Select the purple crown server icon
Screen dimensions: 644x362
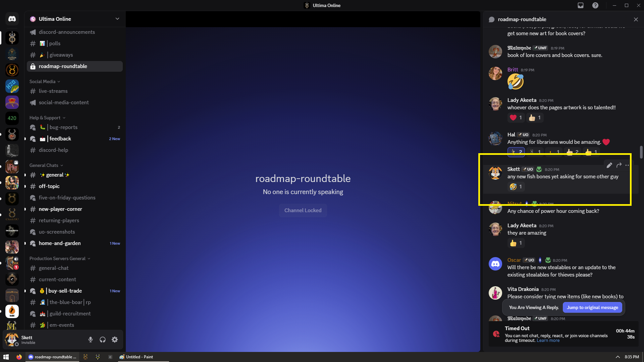pyautogui.click(x=12, y=102)
